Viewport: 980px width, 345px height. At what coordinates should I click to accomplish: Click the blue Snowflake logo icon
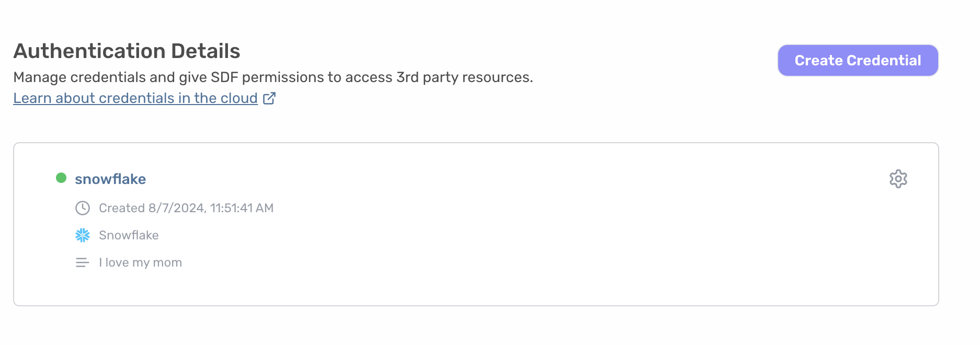(x=83, y=235)
